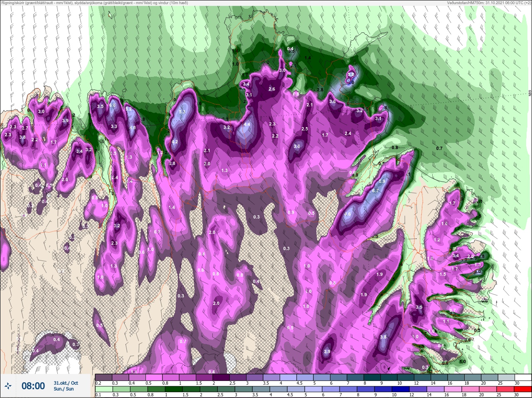Click the 5.3 precipitation value on the map
532x398 pixels.
182,112
